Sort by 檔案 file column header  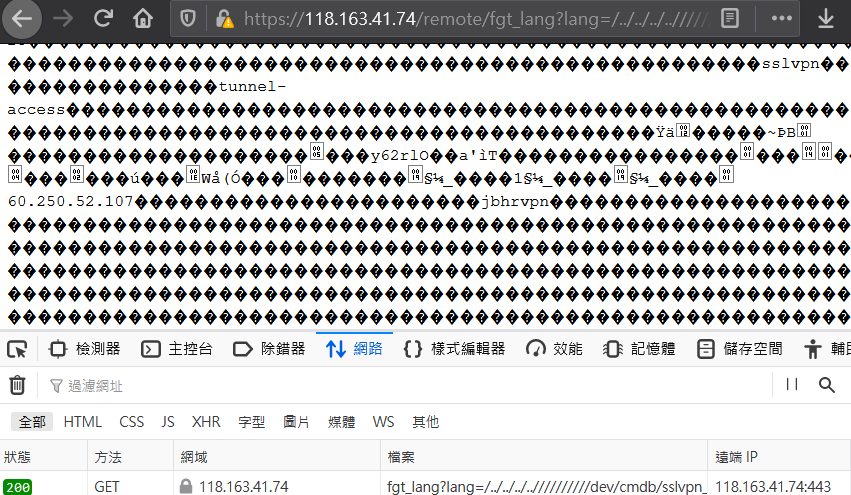pos(544,457)
